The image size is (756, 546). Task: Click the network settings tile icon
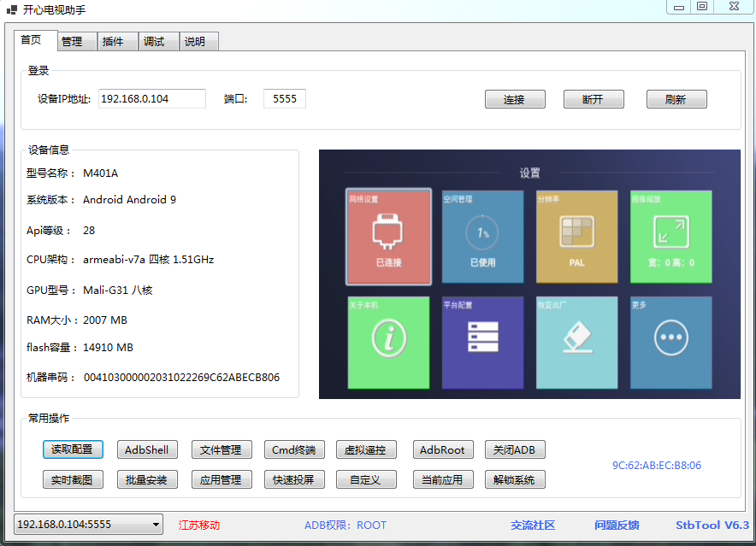[x=388, y=232]
